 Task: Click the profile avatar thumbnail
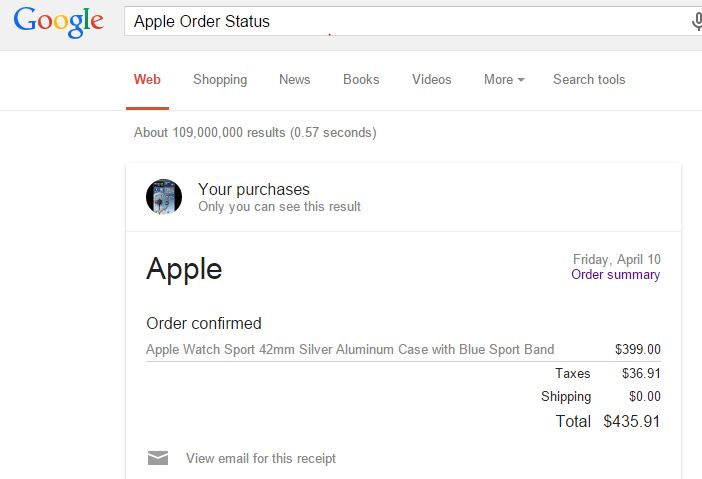(x=164, y=197)
